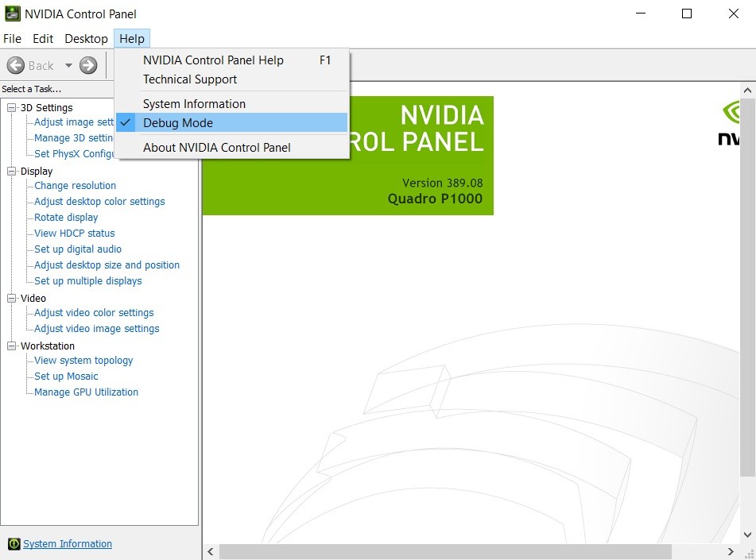Maximize the NVIDIA Control Panel window

point(687,14)
